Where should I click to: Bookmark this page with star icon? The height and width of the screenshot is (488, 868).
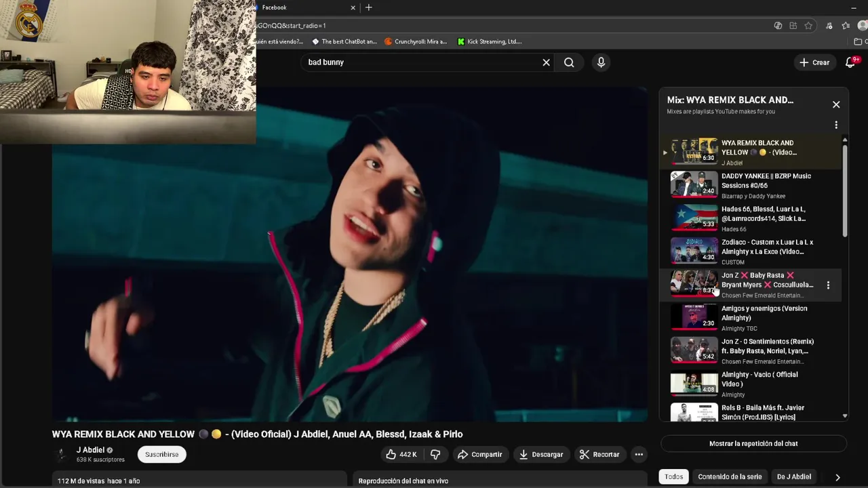tap(808, 26)
